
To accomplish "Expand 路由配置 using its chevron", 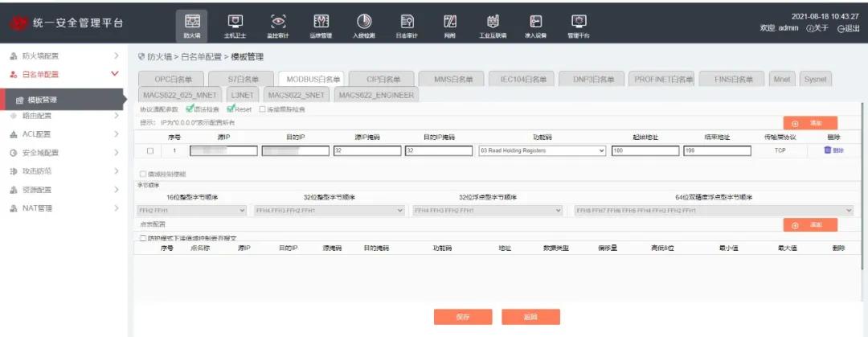I will click(x=117, y=116).
